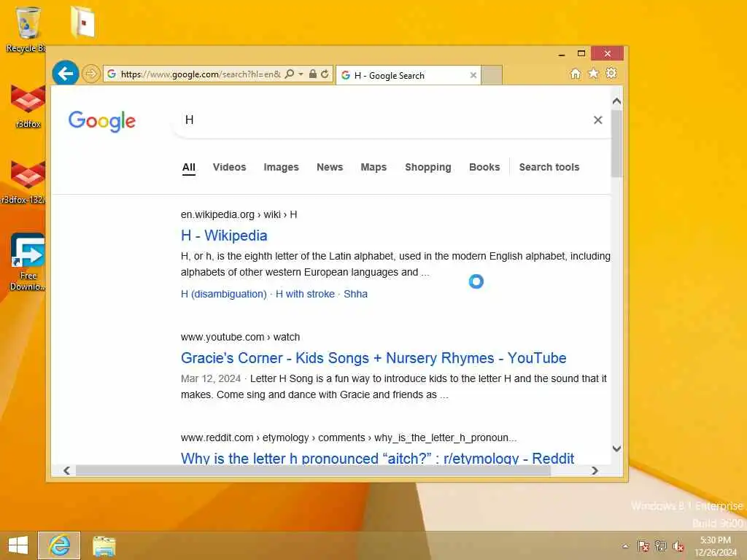Minimize the Internet Explorer window

(562, 54)
